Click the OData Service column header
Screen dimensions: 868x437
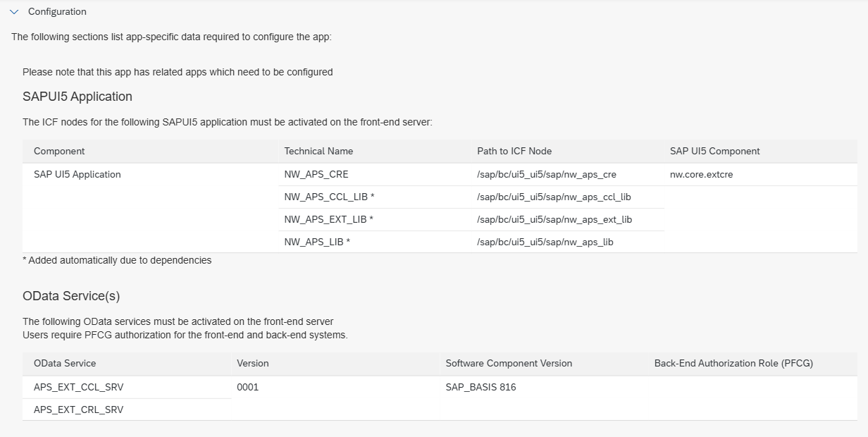click(x=65, y=363)
